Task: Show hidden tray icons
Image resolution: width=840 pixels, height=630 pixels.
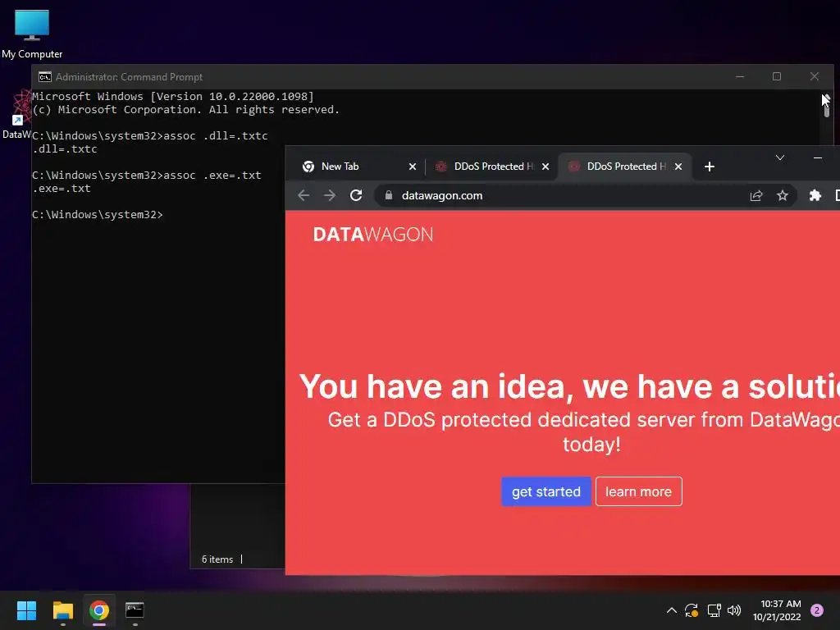Action: pyautogui.click(x=671, y=610)
